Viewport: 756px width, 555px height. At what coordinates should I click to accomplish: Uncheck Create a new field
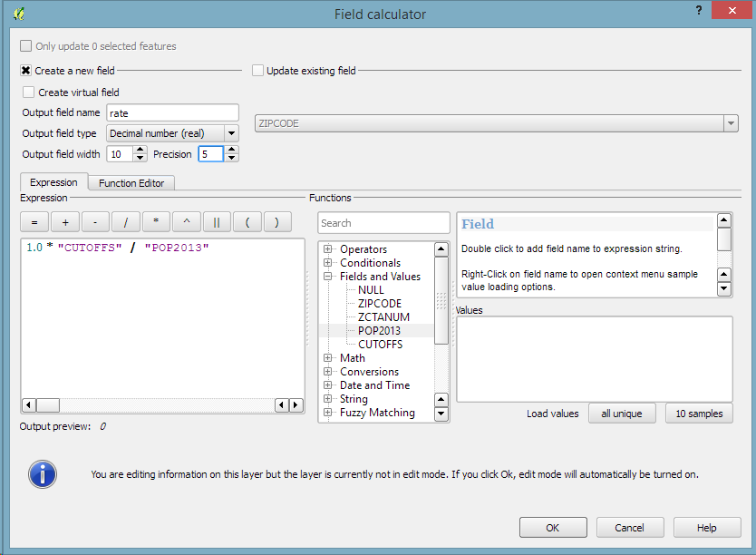(26, 71)
